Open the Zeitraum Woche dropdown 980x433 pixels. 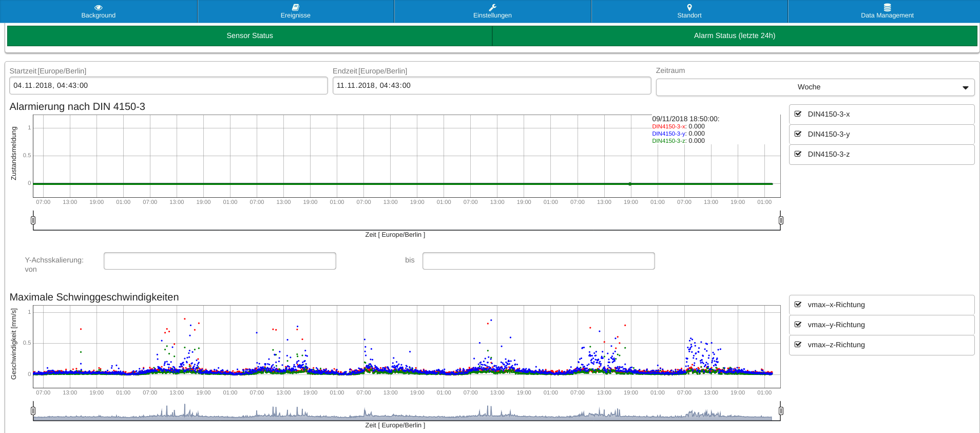(815, 87)
